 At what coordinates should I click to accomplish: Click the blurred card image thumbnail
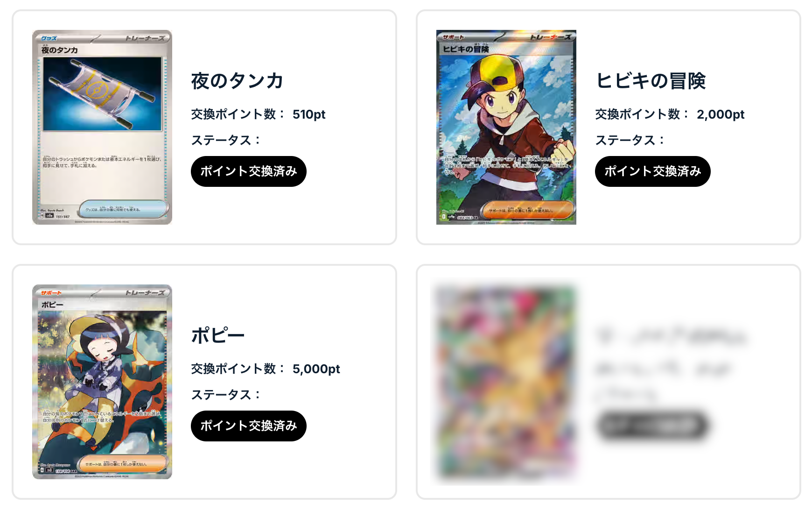point(506,382)
